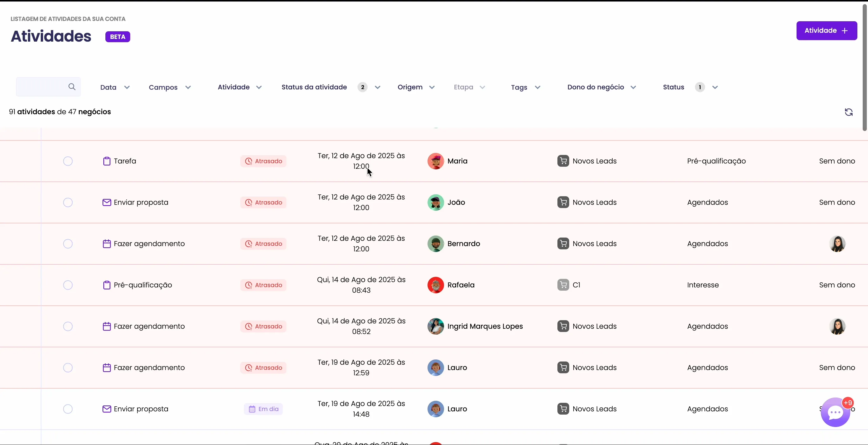Open the Etapa filter dropdown
868x445 pixels.
pyautogui.click(x=469, y=87)
